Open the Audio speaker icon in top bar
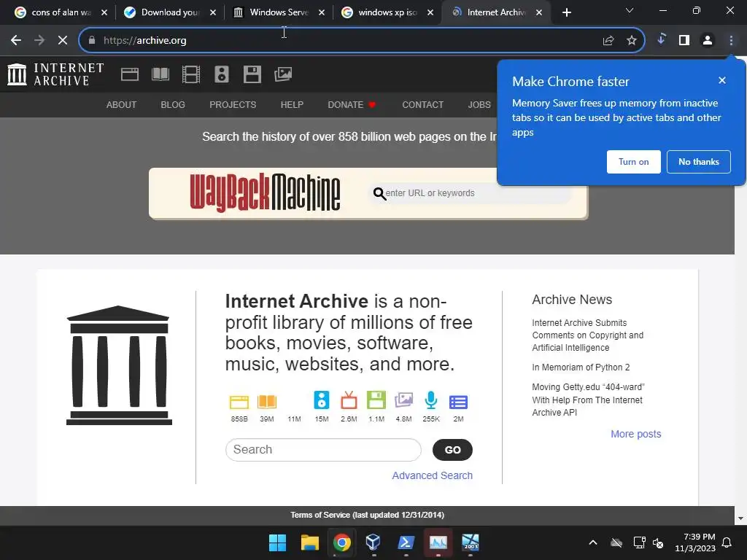 pyautogui.click(x=222, y=74)
